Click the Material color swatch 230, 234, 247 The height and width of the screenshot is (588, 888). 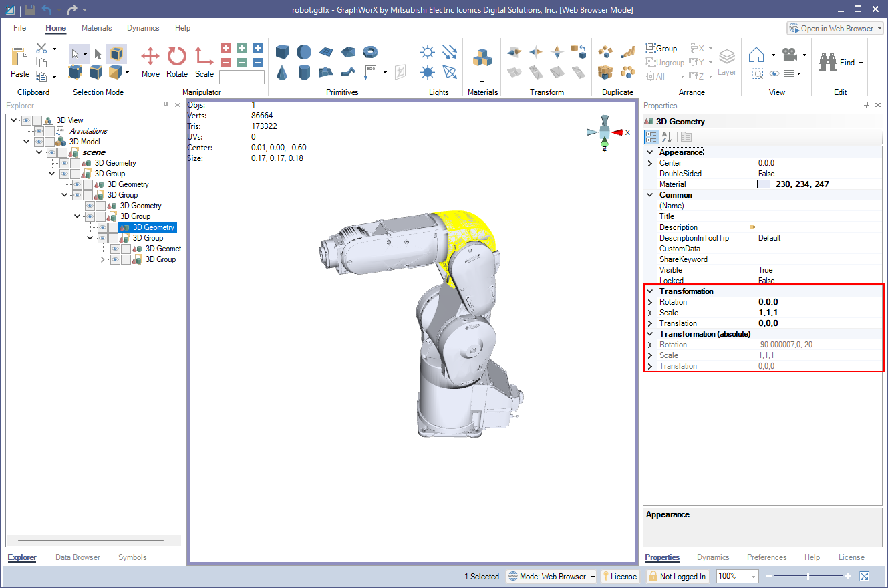tap(764, 184)
